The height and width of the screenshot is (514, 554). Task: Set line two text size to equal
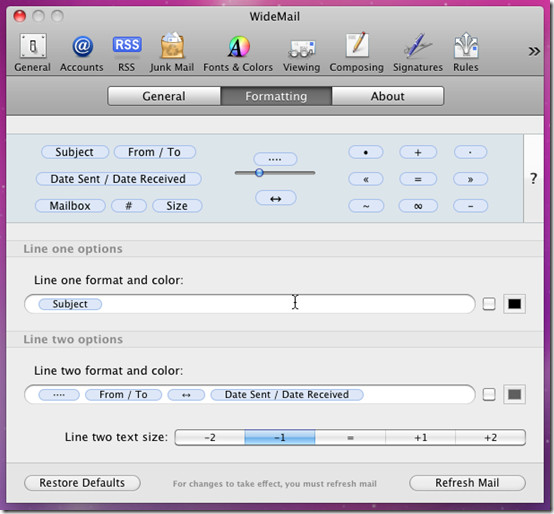[350, 438]
